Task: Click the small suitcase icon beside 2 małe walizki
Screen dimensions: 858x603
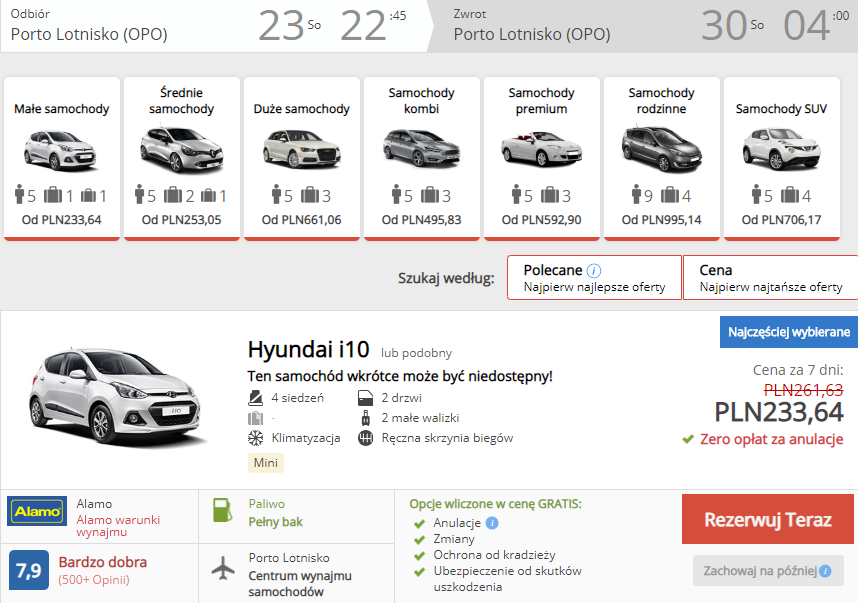Action: 365,418
